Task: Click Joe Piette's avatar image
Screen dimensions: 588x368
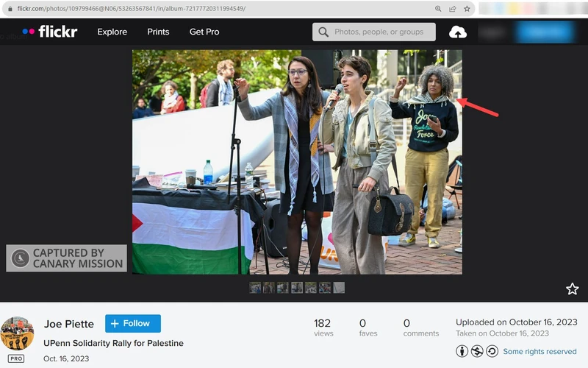Action: pos(17,333)
